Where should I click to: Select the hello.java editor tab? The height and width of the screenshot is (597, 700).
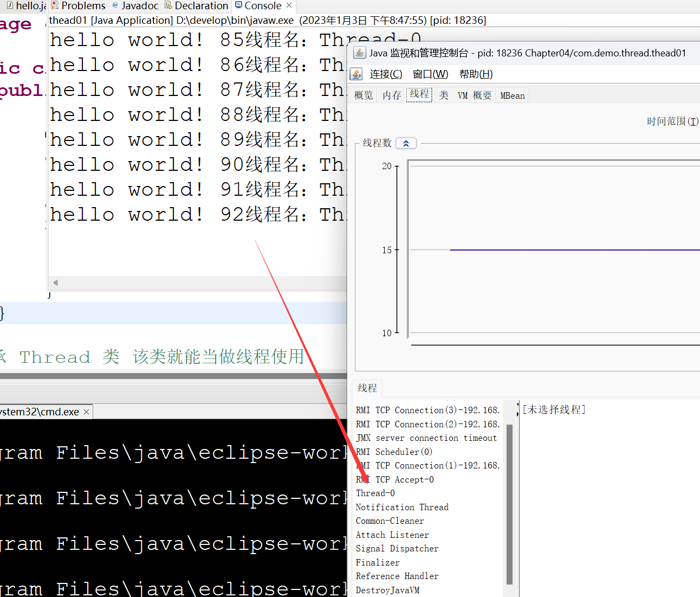tap(26, 6)
